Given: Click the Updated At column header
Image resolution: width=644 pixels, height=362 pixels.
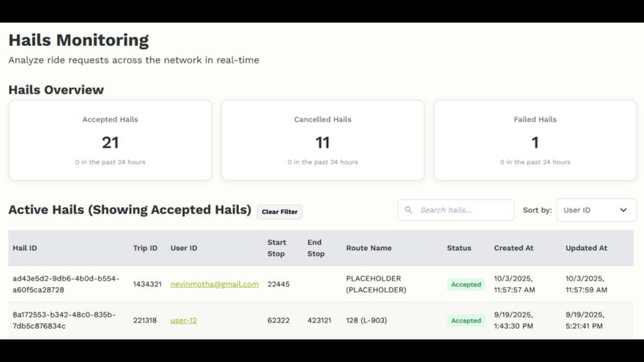Looking at the screenshot, I should pos(586,248).
